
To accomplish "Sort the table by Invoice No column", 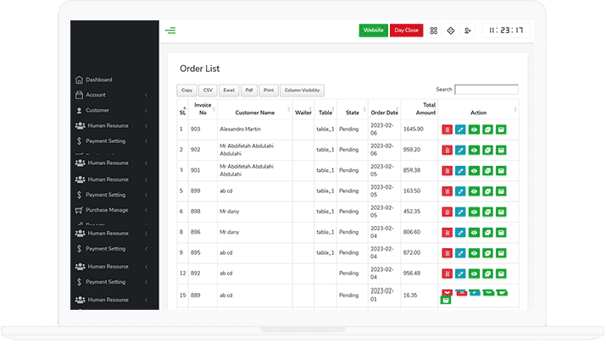I will (203, 111).
